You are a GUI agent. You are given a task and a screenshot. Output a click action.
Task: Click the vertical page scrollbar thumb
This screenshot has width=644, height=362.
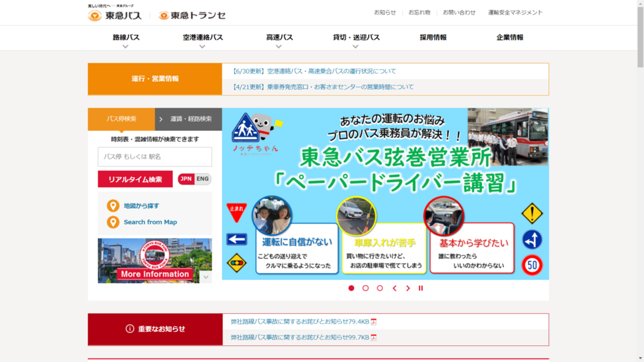pyautogui.click(x=640, y=37)
